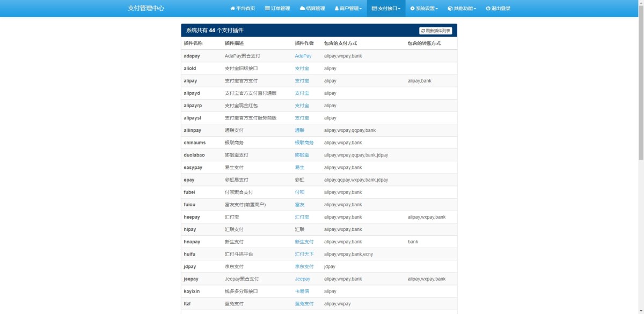Open the 汇付天下 author link

click(304, 254)
